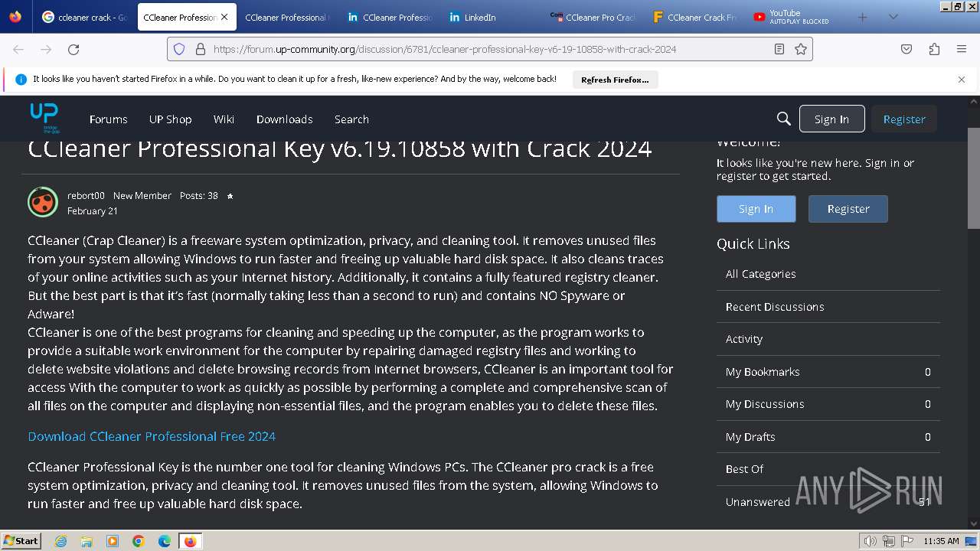Switch to the CCleaner Crack Free tab

click(695, 17)
